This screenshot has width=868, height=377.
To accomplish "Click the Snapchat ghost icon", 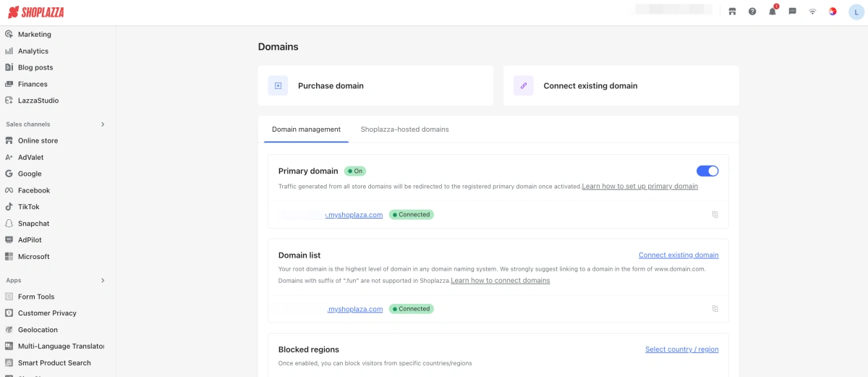I will (x=9, y=224).
